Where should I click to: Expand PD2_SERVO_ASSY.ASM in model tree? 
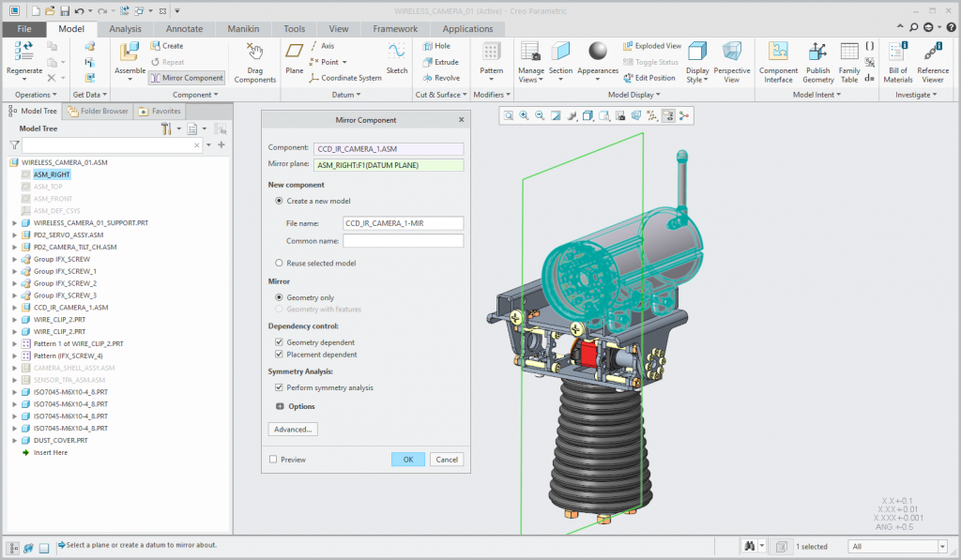tap(15, 235)
